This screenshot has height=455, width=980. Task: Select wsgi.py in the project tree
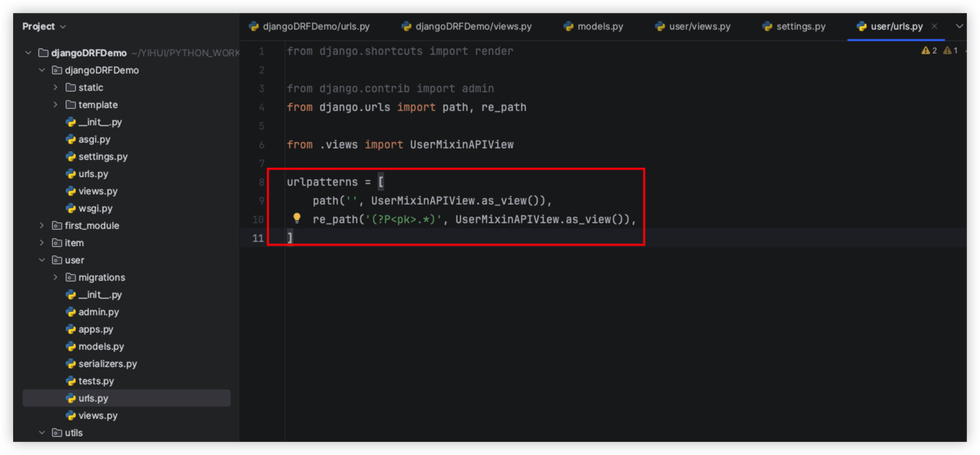(95, 209)
